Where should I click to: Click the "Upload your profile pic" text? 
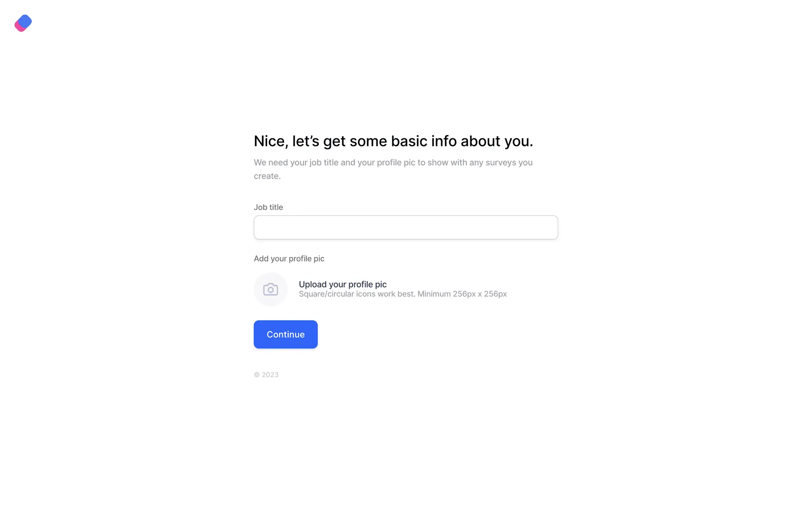pyautogui.click(x=343, y=284)
